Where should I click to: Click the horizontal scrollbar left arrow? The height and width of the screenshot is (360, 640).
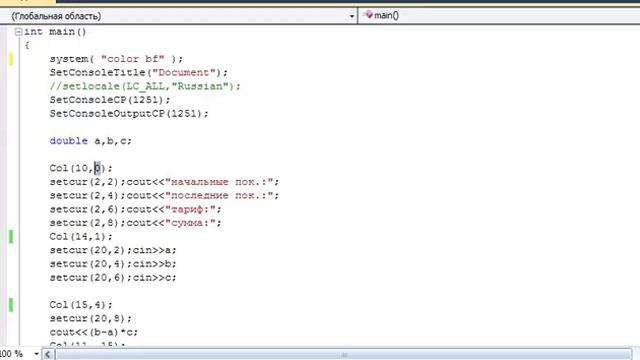[x=47, y=354]
